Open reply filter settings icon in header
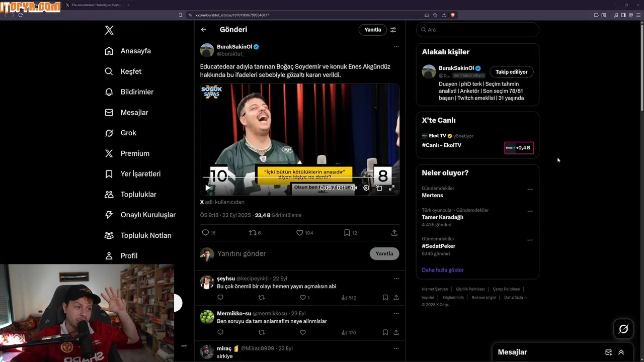 (x=393, y=30)
